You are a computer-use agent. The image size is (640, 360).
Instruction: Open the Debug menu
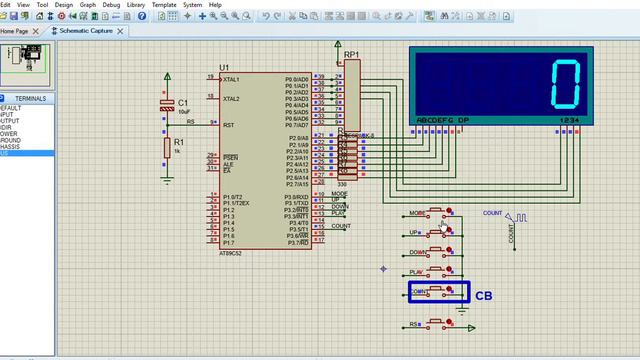point(111,5)
